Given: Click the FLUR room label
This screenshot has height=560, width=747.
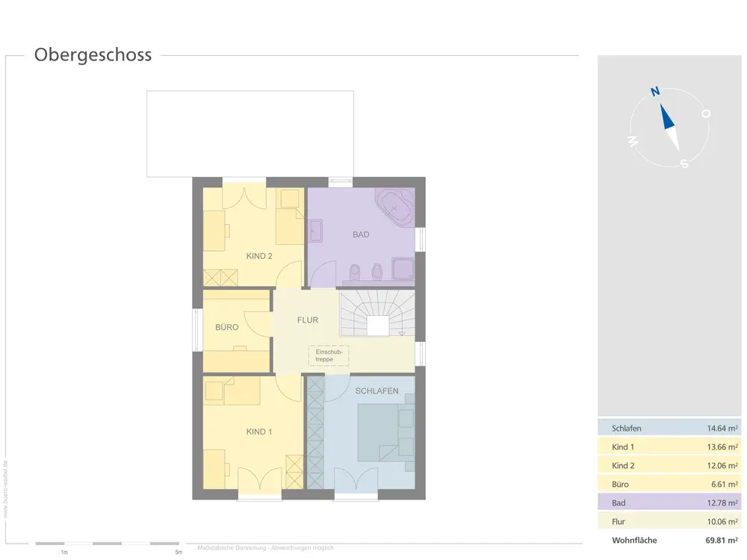Looking at the screenshot, I should (308, 320).
